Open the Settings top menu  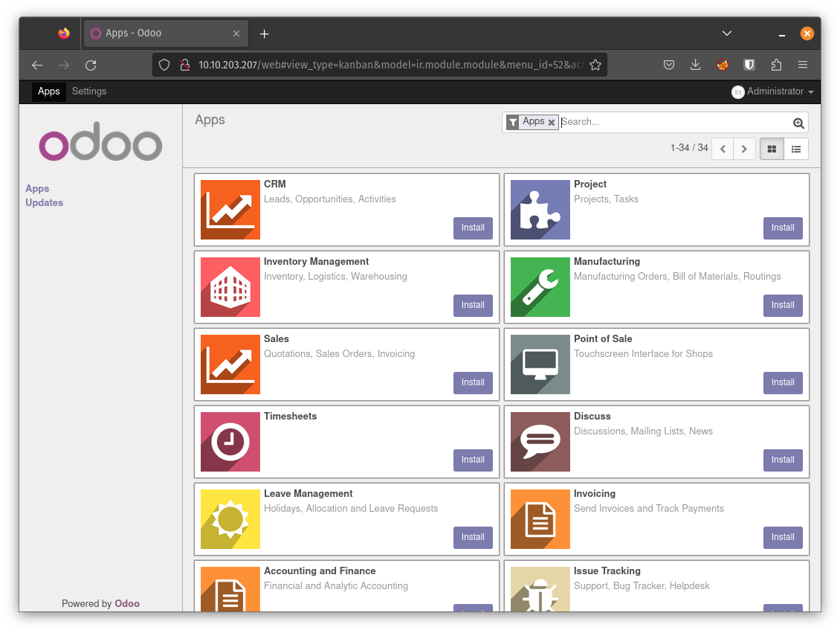click(x=89, y=91)
